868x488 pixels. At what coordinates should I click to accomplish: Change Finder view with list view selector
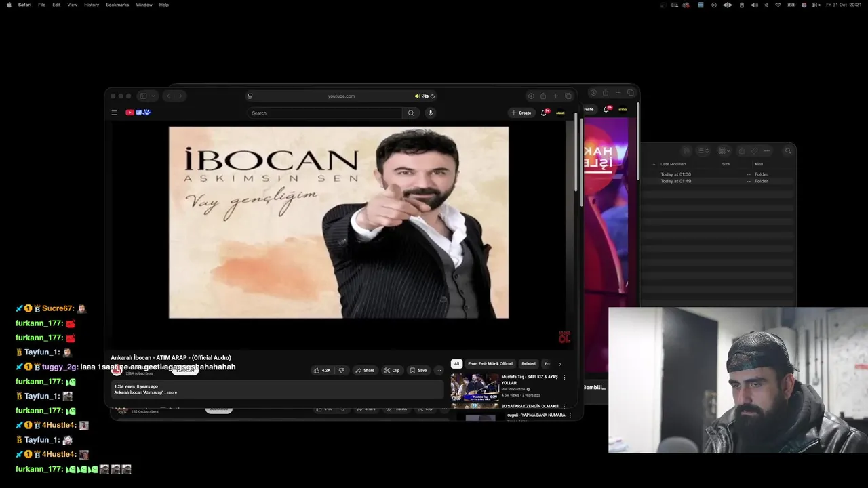[x=703, y=151]
